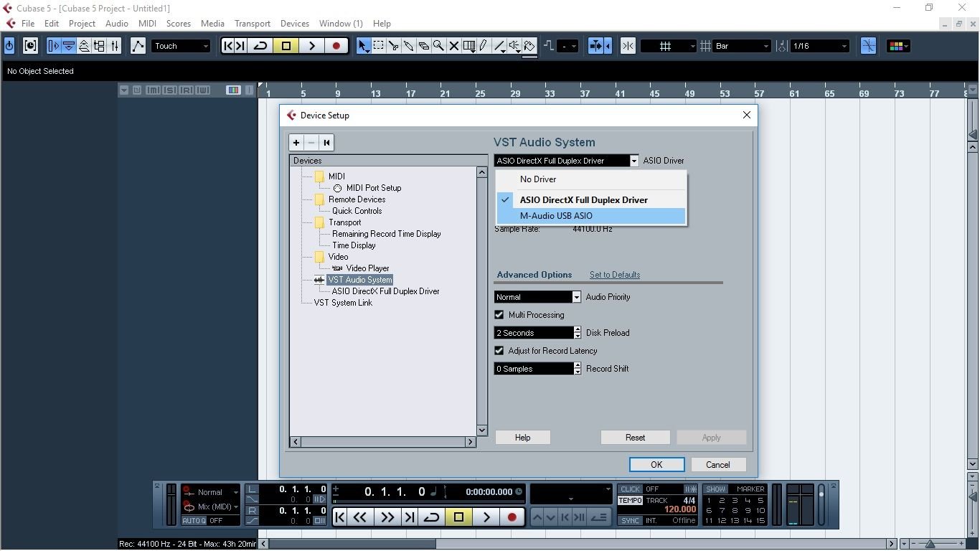Image resolution: width=980 pixels, height=551 pixels.
Task: Click Set to Defaults link
Action: coord(615,275)
